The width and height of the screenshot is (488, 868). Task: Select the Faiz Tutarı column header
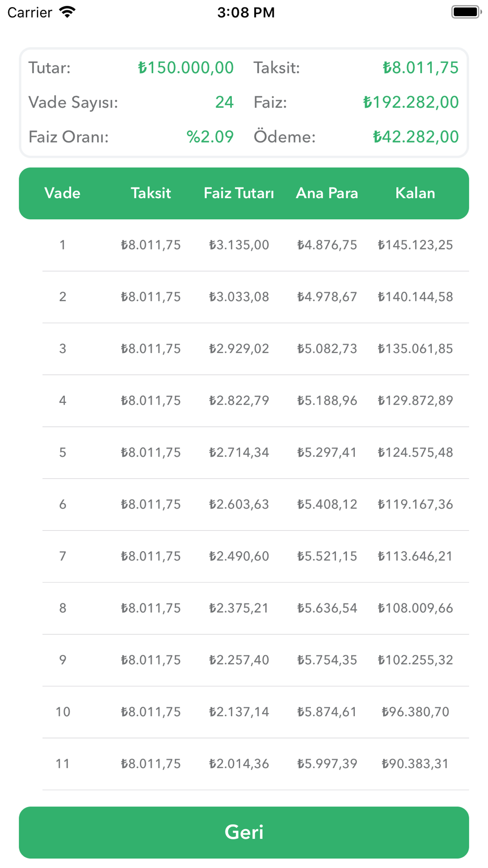[x=239, y=193]
